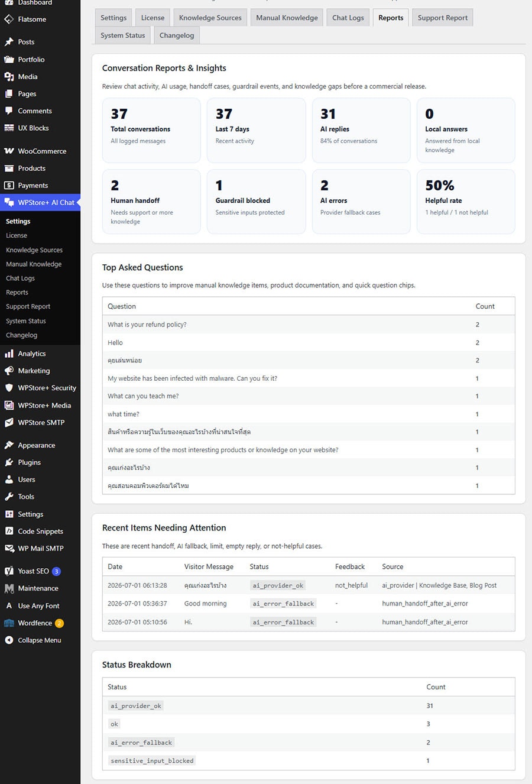Select the Reports tab
532x784 pixels.
[391, 18]
